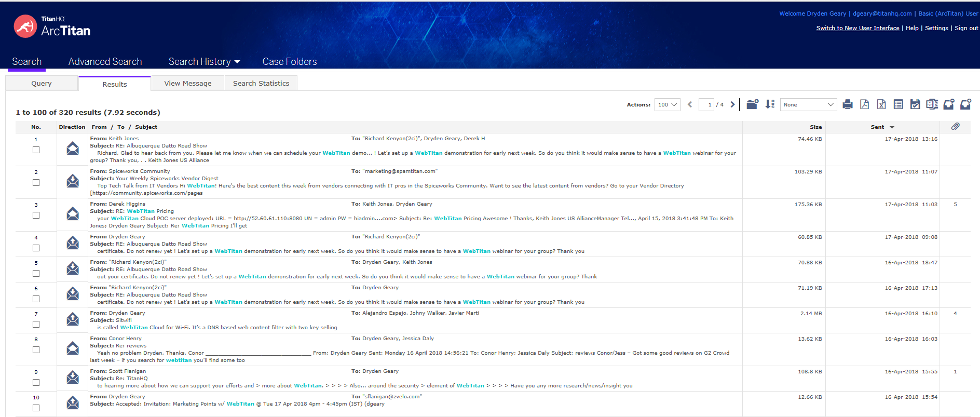Go to next results page arrow
The height and width of the screenshot is (417, 980).
[732, 105]
